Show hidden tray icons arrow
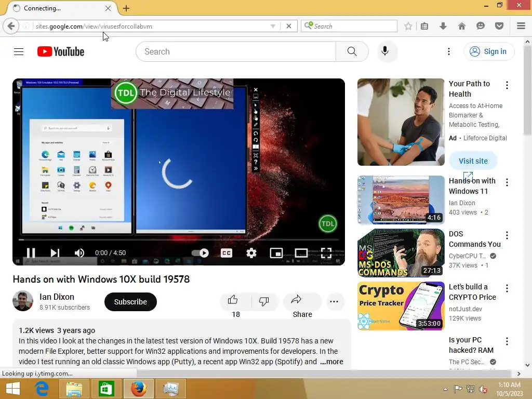This screenshot has width=532, height=399. [445, 389]
